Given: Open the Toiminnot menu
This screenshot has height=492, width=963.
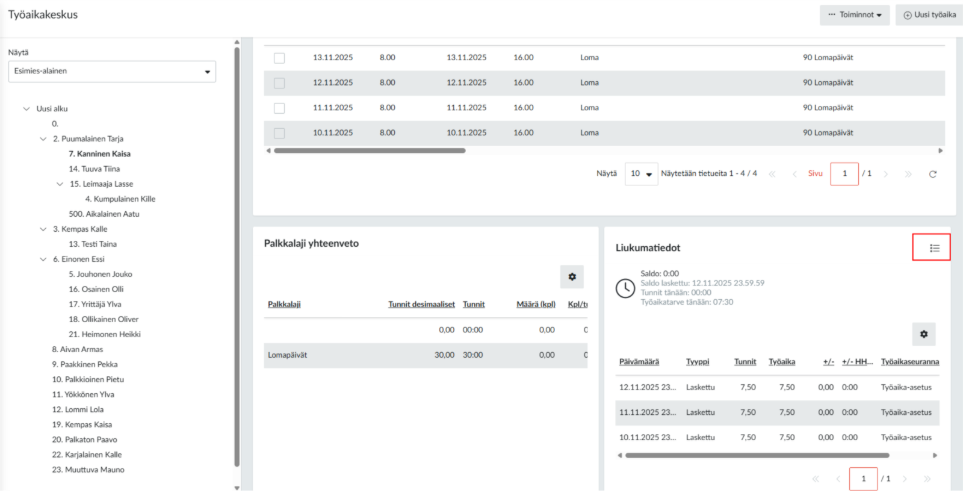Looking at the screenshot, I should click(x=854, y=15).
